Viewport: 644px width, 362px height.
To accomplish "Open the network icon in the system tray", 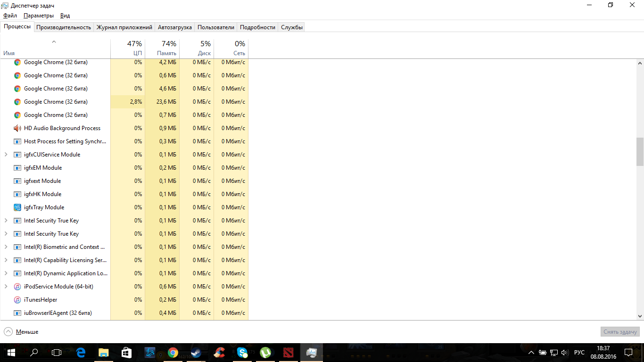I will point(553,352).
